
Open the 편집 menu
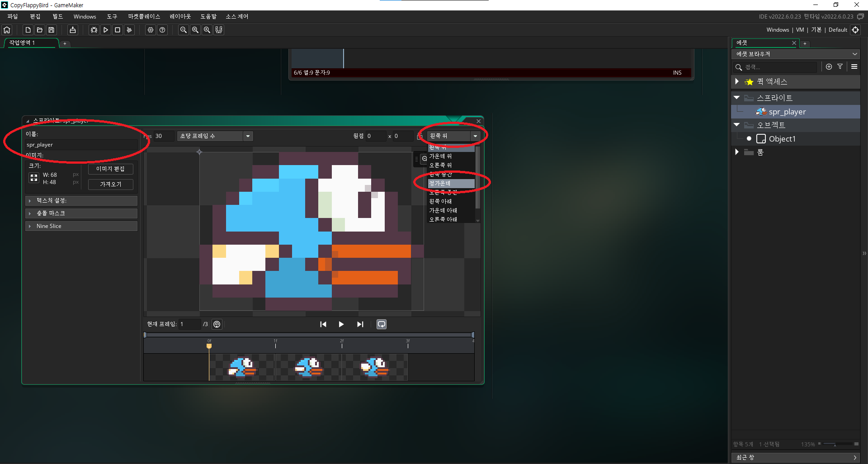click(35, 17)
